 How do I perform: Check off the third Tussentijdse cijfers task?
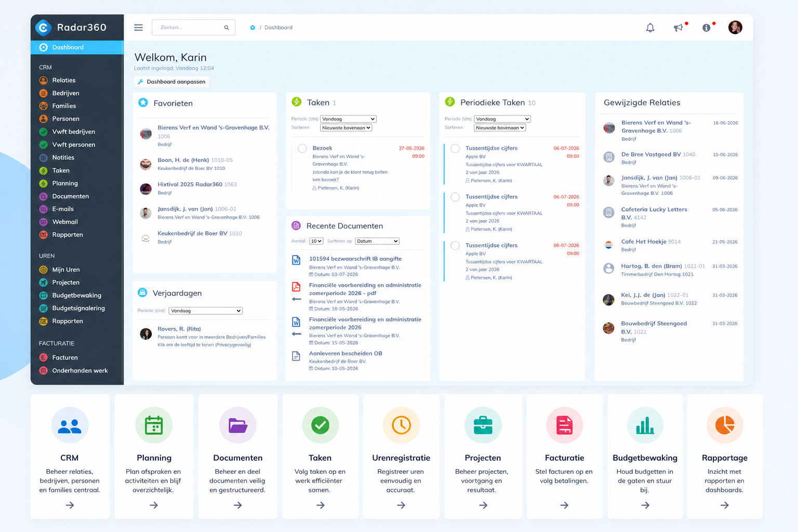pos(455,246)
